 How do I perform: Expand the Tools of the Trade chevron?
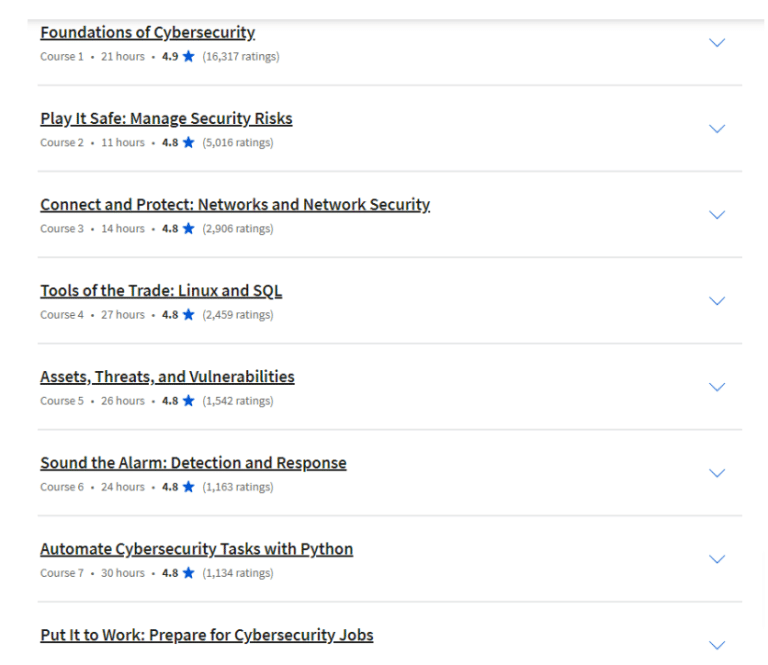click(716, 301)
